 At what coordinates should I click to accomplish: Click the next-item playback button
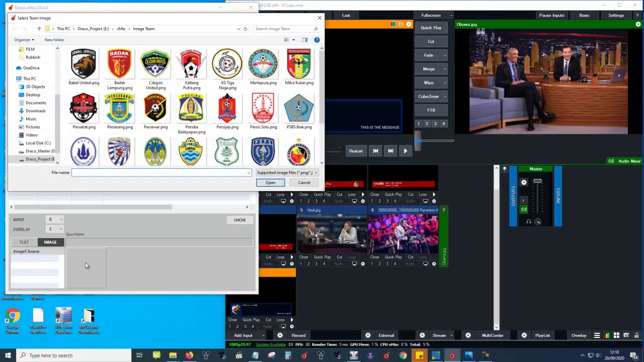pyautogui.click(x=390, y=151)
